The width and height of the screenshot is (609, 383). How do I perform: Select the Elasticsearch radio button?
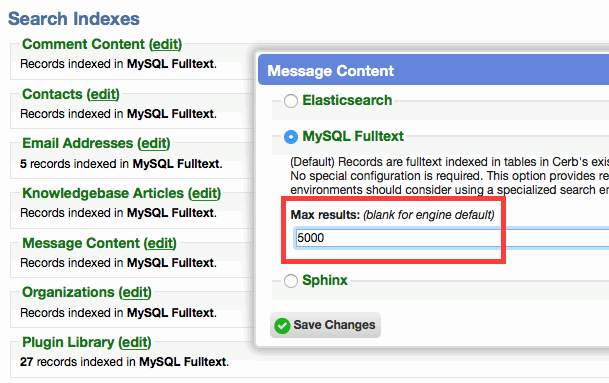click(x=291, y=101)
